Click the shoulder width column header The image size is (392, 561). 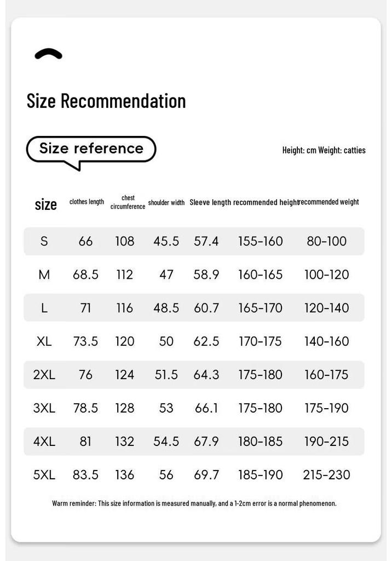[166, 203]
